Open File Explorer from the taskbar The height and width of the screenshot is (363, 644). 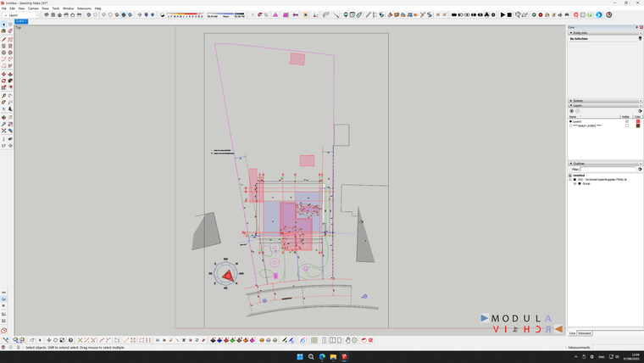[x=333, y=357]
